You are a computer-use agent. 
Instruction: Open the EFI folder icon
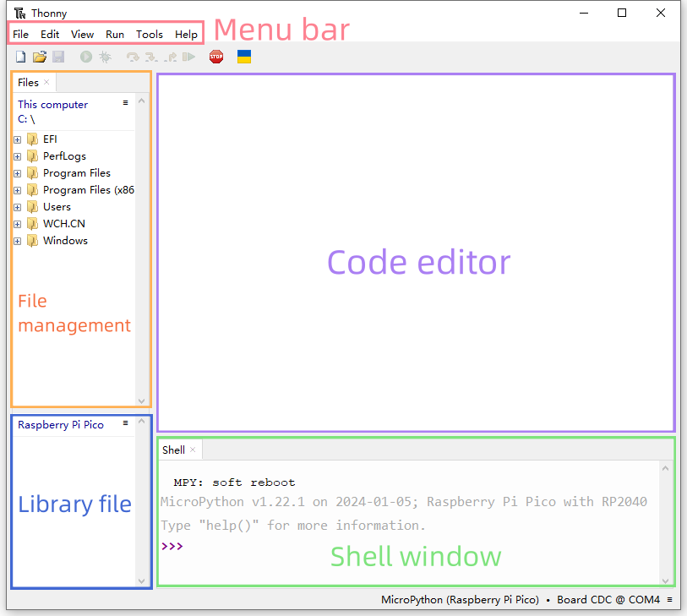[32, 139]
